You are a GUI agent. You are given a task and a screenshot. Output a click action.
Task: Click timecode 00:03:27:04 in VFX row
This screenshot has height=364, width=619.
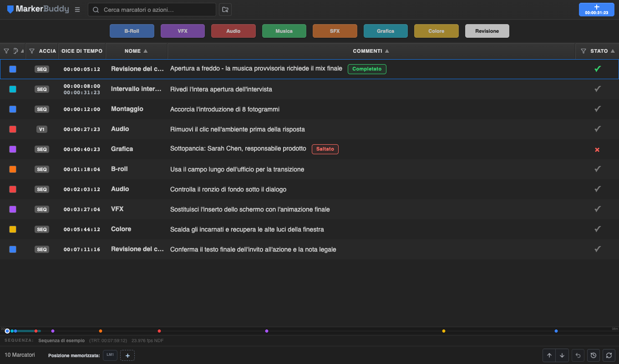(x=82, y=209)
